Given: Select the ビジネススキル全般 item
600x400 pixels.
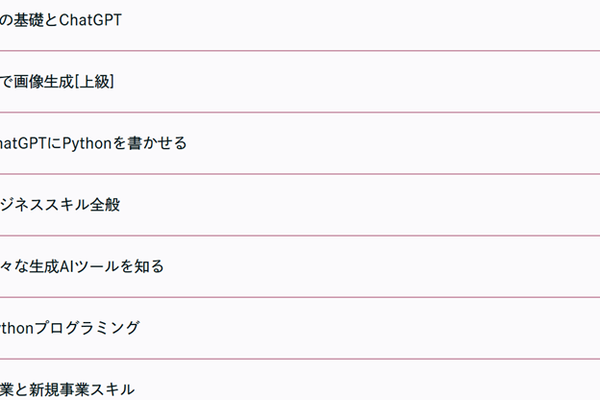Looking at the screenshot, I should pyautogui.click(x=300, y=205).
